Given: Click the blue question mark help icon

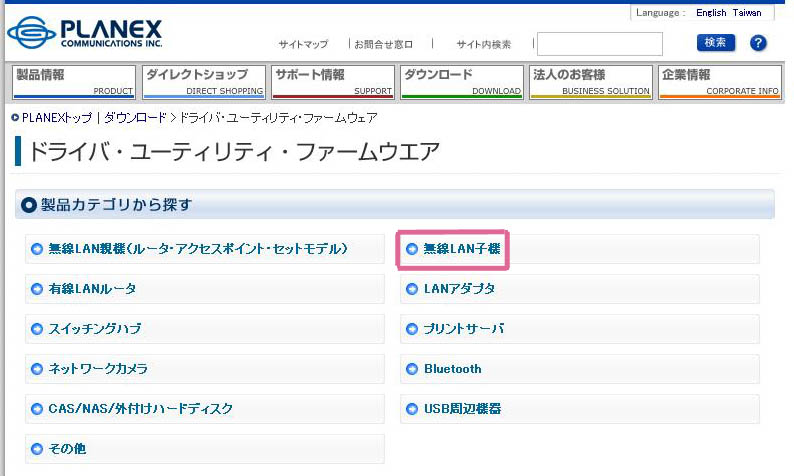Looking at the screenshot, I should [x=758, y=43].
